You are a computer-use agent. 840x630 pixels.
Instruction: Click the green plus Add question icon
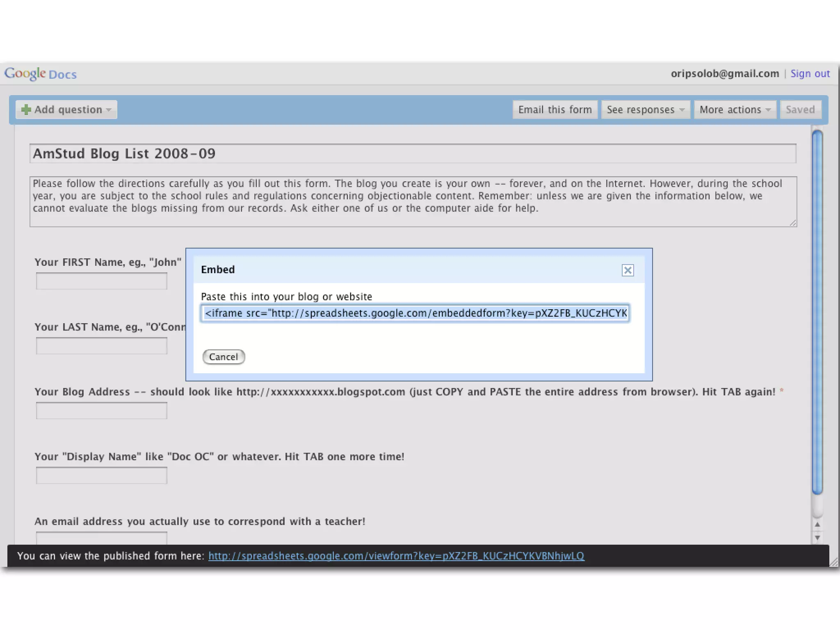pos(26,110)
